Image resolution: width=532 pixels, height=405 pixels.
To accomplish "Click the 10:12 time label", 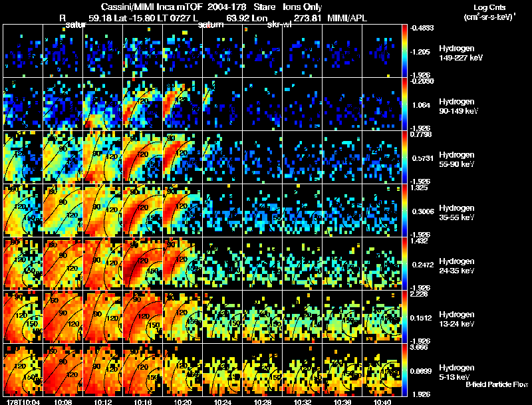I will (103, 402).
